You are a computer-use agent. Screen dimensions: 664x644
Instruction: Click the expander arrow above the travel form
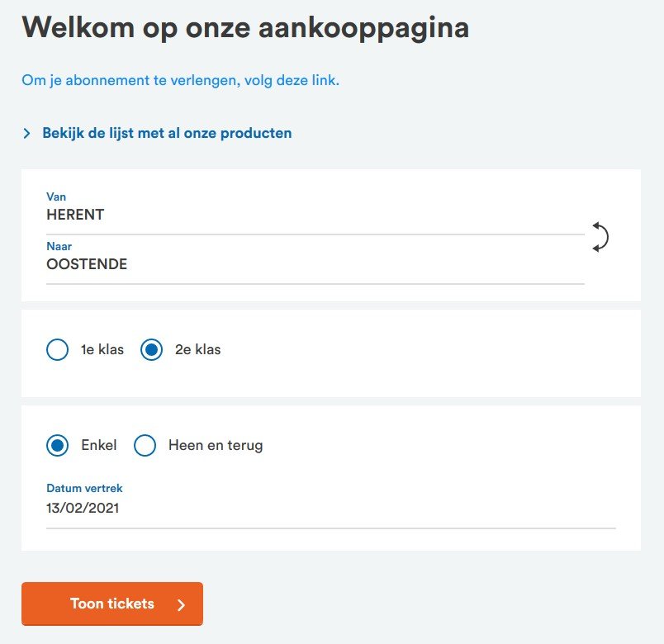pyautogui.click(x=26, y=132)
